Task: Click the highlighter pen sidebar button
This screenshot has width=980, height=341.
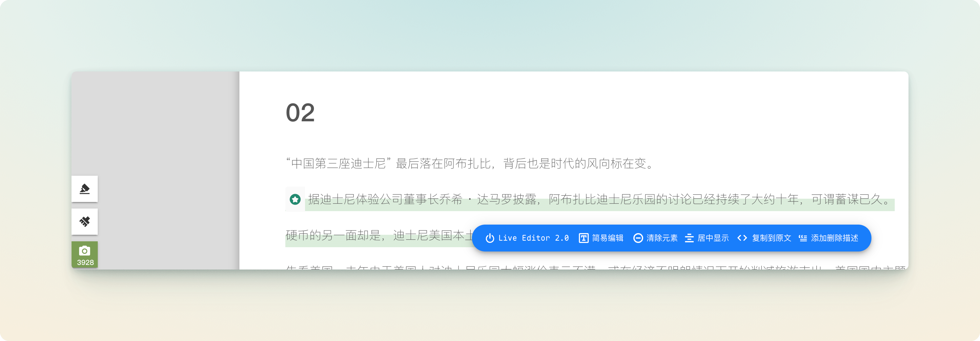Action: coord(85,189)
